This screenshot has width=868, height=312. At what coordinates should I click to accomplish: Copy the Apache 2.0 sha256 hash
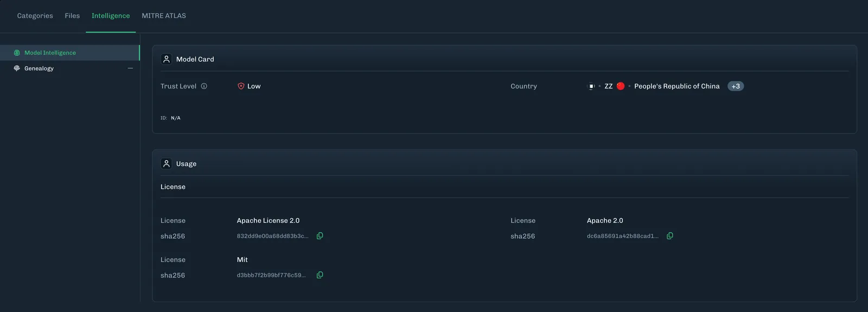pos(669,236)
